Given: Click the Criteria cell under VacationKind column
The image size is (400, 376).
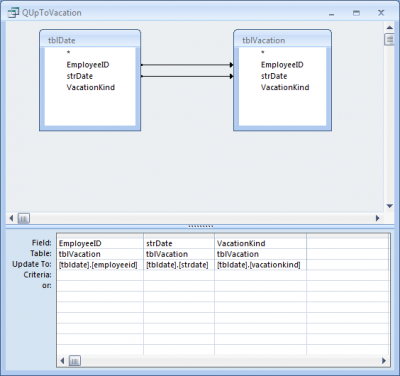Looking at the screenshot, I should (260, 275).
